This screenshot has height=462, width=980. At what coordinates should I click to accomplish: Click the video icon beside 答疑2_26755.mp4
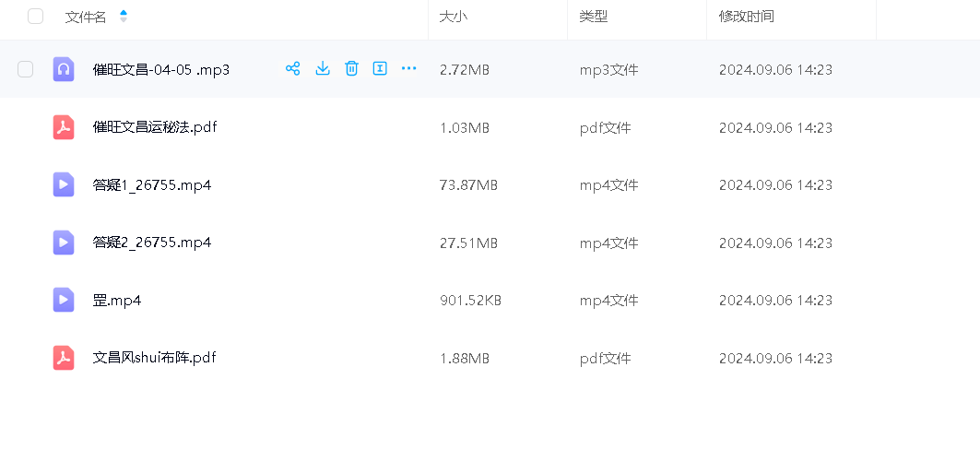pos(64,243)
